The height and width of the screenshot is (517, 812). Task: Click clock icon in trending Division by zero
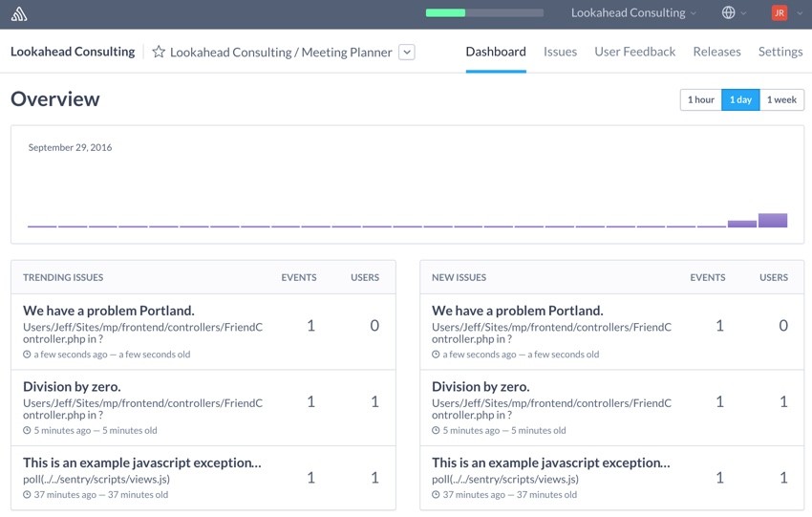coord(27,430)
